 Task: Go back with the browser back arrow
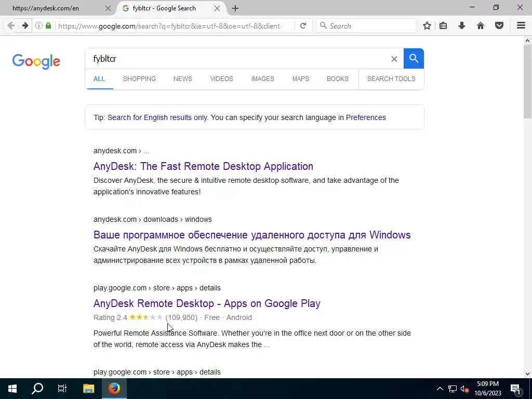point(11,26)
